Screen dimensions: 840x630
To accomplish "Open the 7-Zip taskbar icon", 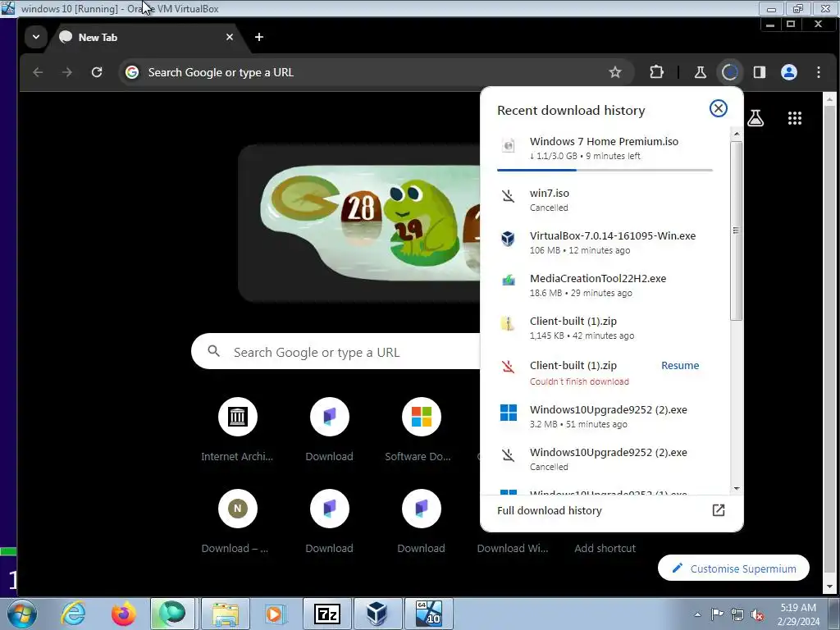I will [x=326, y=614].
